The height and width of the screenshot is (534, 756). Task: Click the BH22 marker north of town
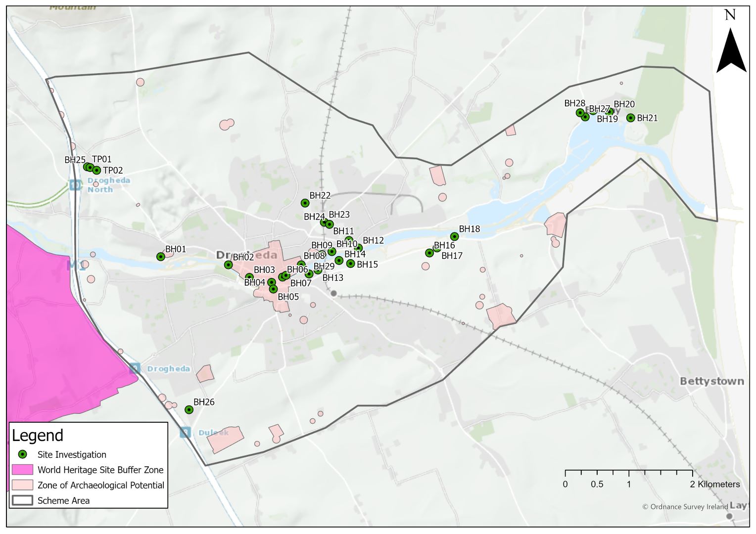pyautogui.click(x=305, y=203)
